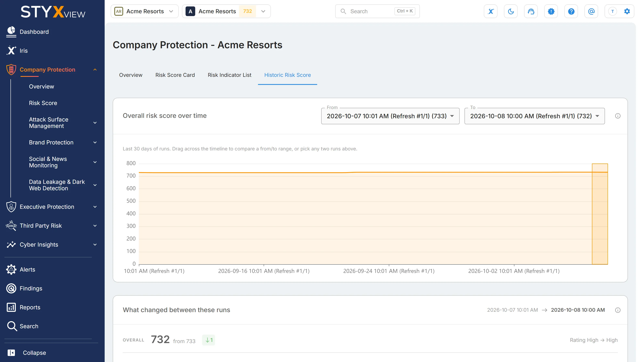The image size is (644, 362).
Task: Click the score change badge down 1
Action: [x=208, y=340]
